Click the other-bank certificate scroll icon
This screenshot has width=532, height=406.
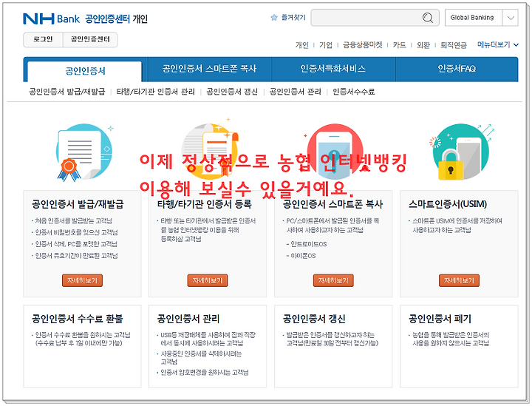(x=211, y=149)
